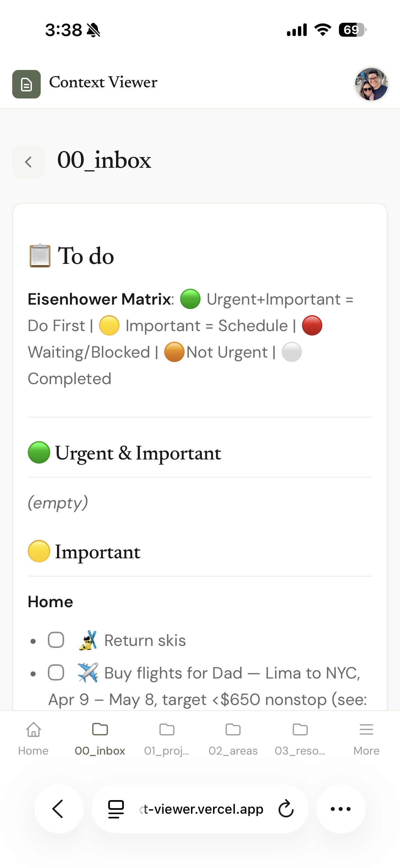Viewport: 400px width, 868px height.
Task: Open your profile avatar
Action: click(x=371, y=84)
